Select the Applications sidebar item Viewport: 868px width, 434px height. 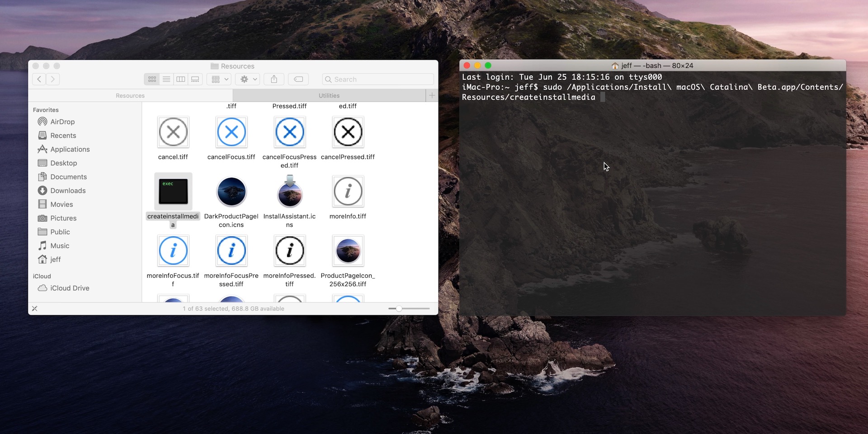[69, 149]
